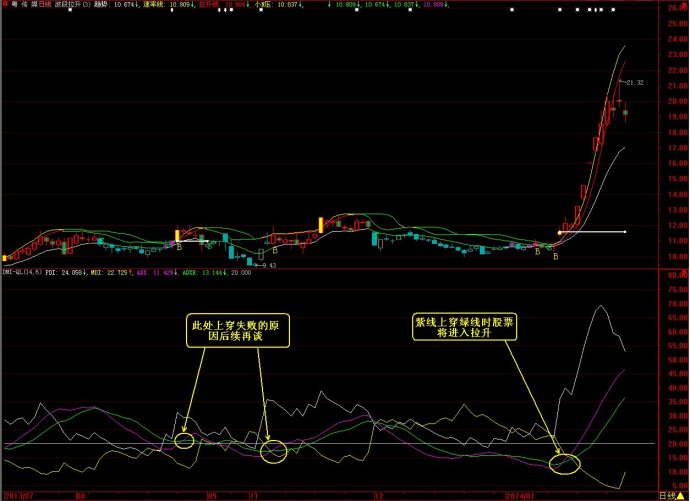The image size is (690, 501).
Task: Click the green ADXR 13.144 readout
Action: point(204,273)
